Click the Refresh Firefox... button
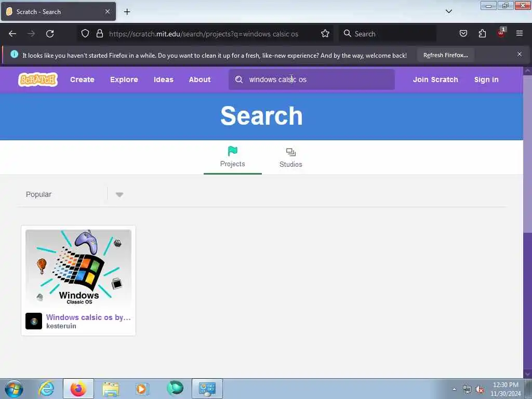This screenshot has width=532, height=399. [445, 55]
